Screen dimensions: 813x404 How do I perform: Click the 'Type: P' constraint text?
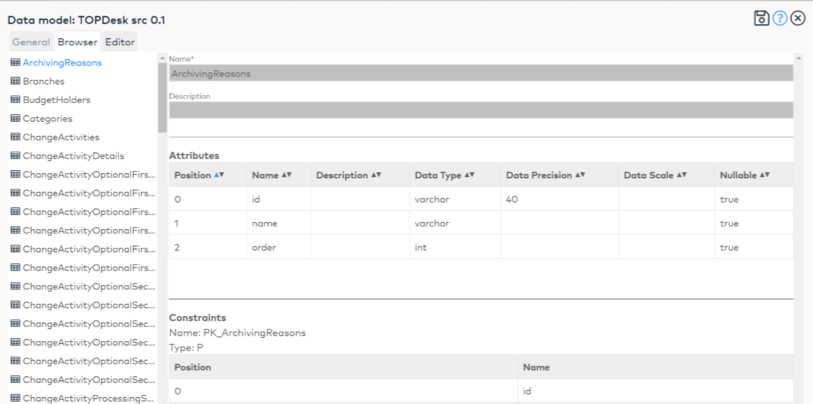186,348
